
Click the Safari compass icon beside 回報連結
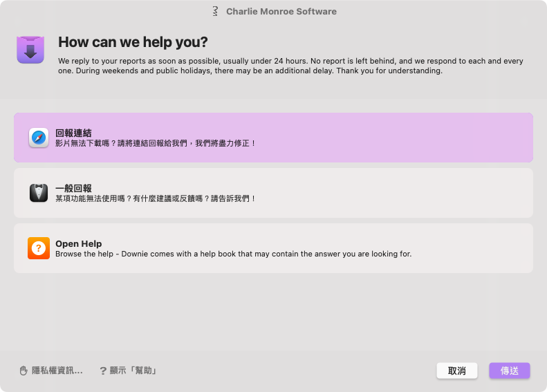(x=39, y=138)
